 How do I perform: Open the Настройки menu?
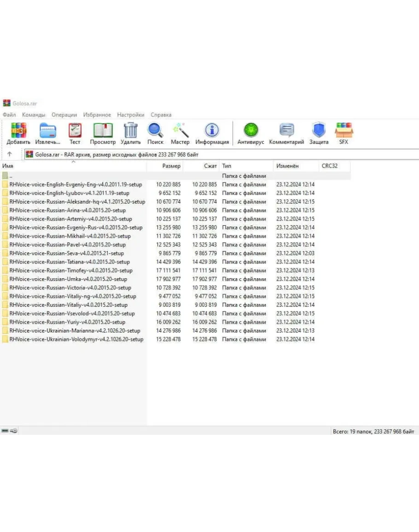click(x=130, y=115)
